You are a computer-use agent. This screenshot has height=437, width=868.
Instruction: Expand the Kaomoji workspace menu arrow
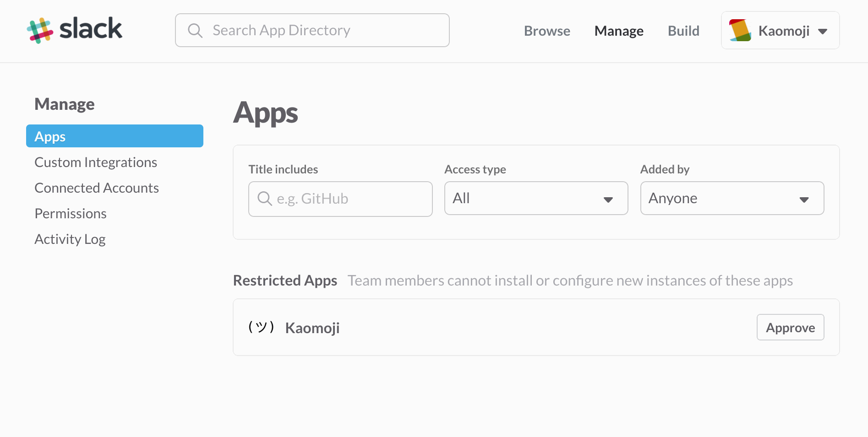point(823,31)
